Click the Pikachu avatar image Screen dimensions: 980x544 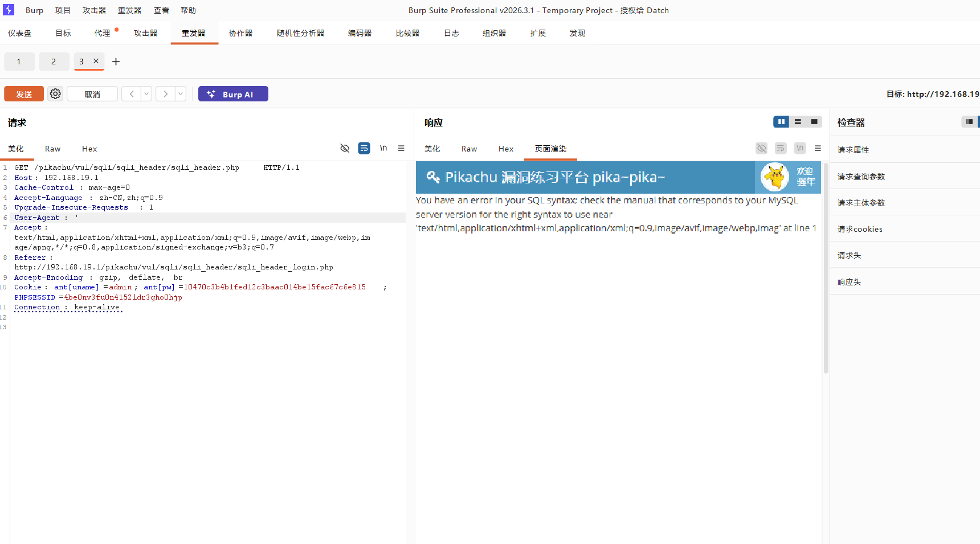point(775,177)
